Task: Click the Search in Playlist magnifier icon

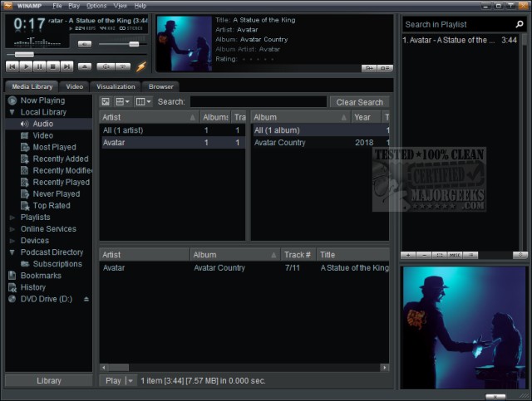Action: coord(519,24)
